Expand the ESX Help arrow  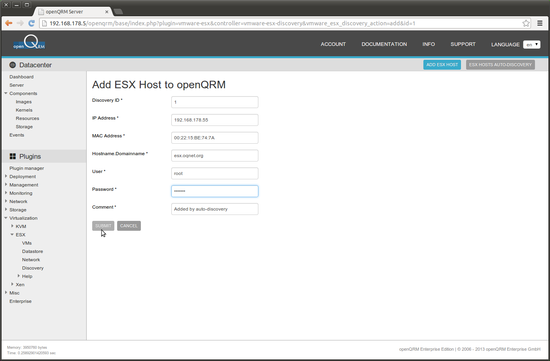18,276
